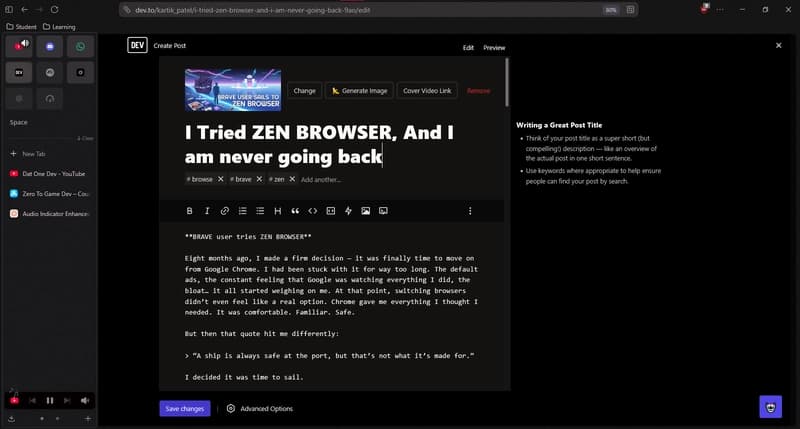
Task: Go back in browser history
Action: pos(24,9)
